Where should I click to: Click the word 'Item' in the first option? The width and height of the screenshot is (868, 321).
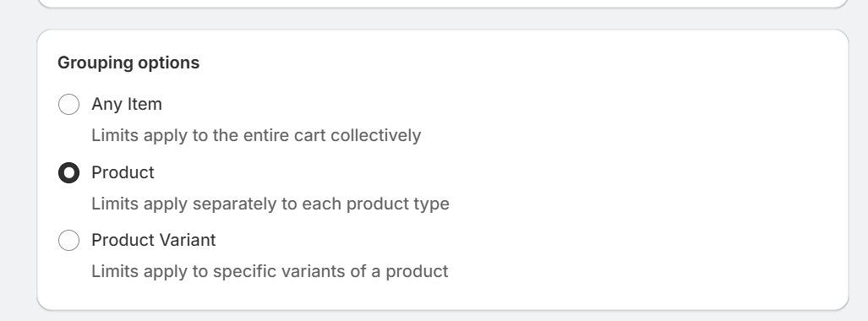click(x=145, y=104)
